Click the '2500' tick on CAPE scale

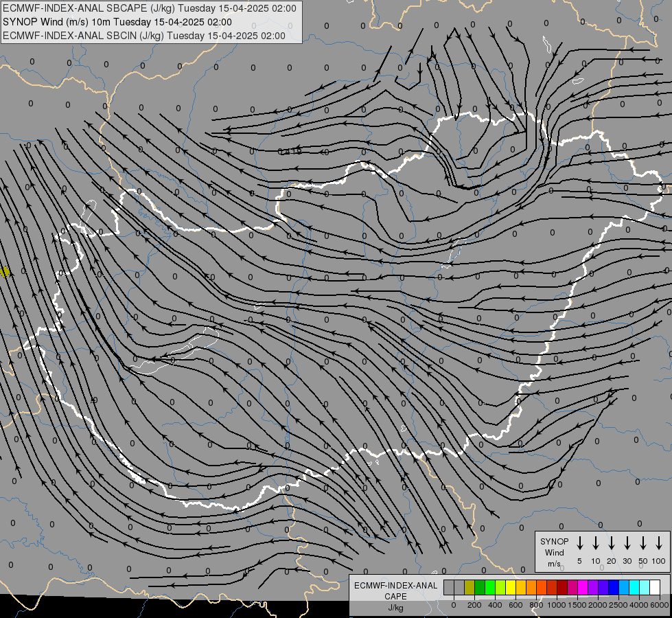click(618, 605)
